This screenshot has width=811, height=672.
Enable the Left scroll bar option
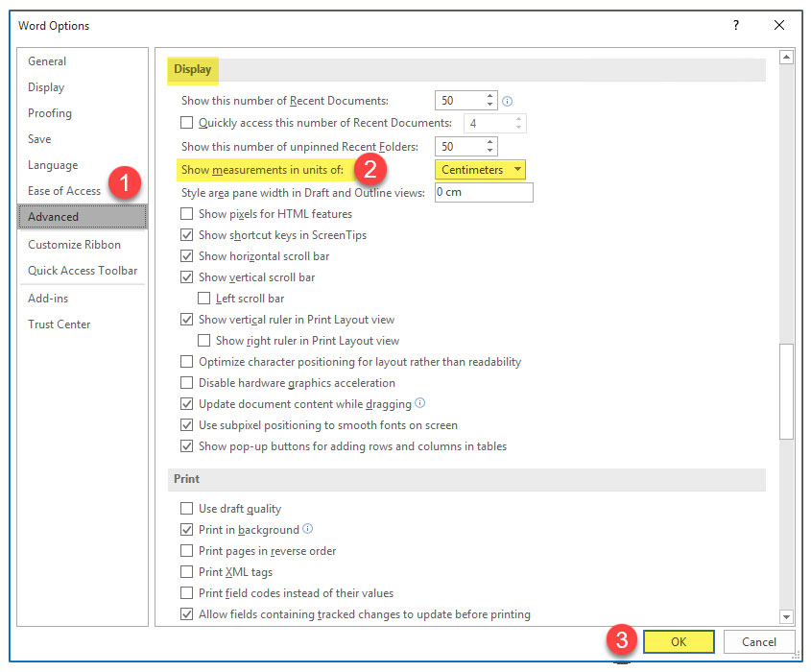point(203,299)
